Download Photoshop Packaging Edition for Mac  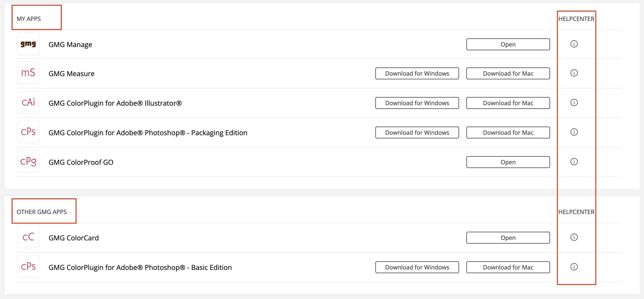[508, 132]
